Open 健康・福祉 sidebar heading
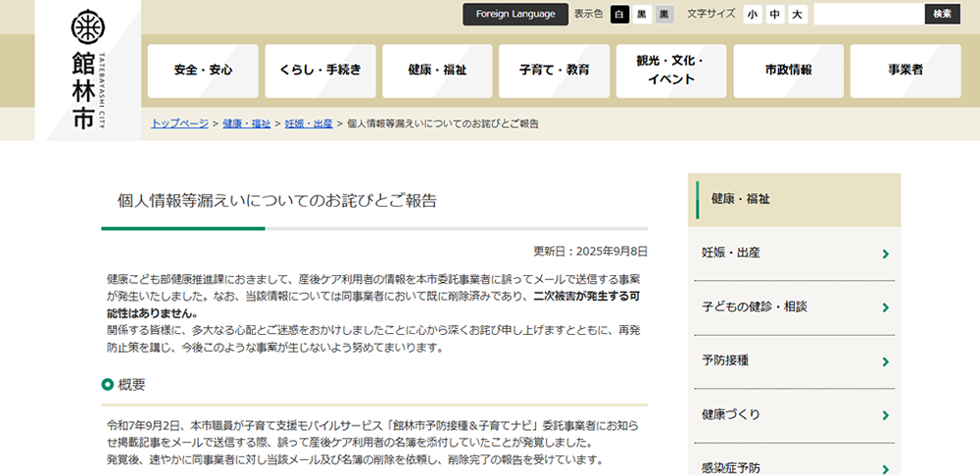 [x=795, y=200]
